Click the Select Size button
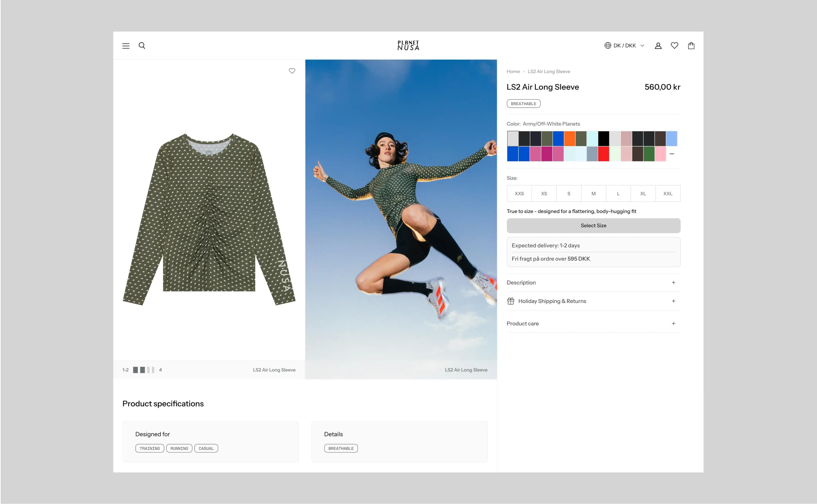 coord(593,226)
